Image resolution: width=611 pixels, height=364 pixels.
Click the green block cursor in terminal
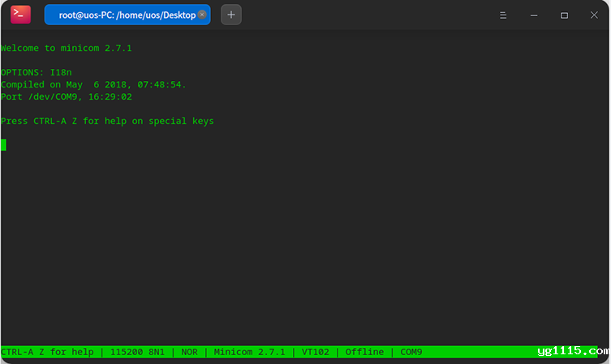(3, 145)
